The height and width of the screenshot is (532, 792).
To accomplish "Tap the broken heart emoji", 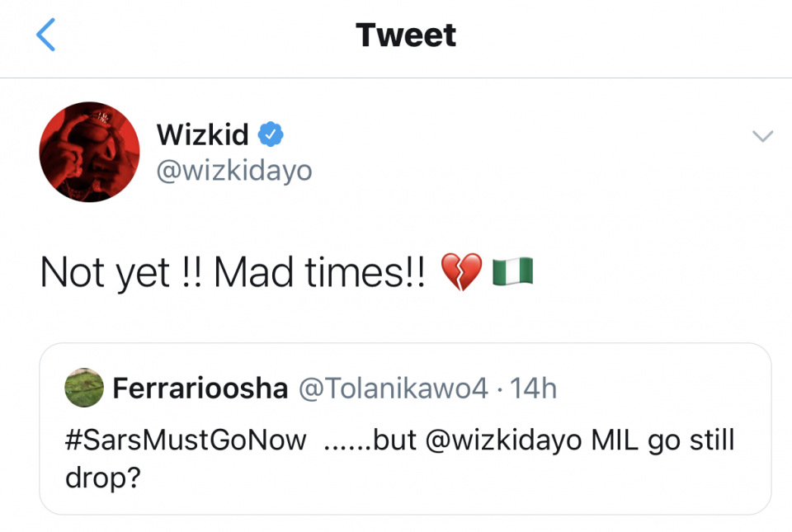I will click(x=461, y=272).
